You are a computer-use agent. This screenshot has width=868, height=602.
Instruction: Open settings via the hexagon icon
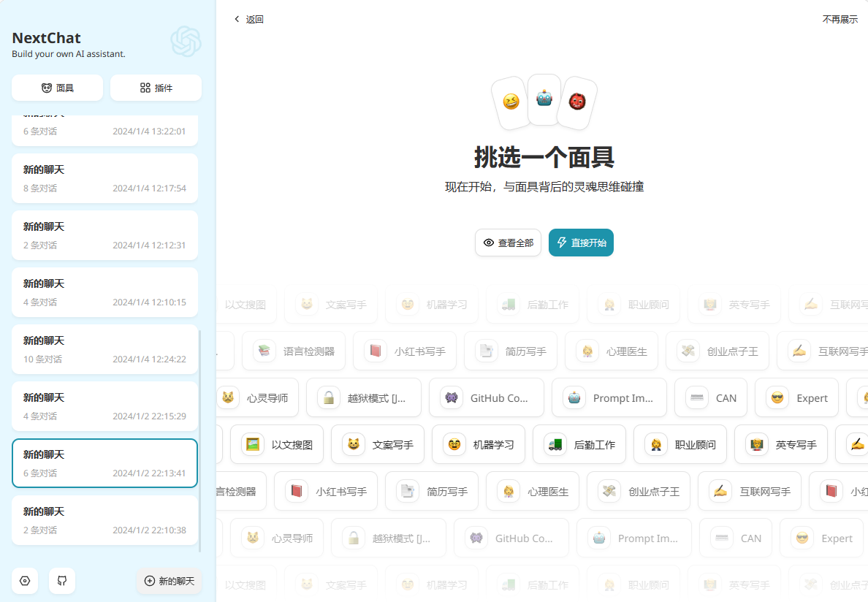tap(25, 581)
